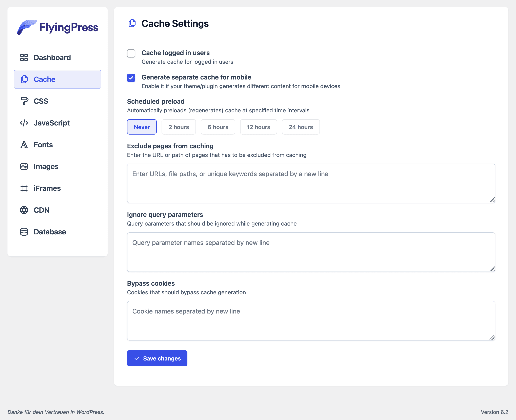Image resolution: width=516 pixels, height=420 pixels.
Task: Click 'Enter the URL or path of pages' description
Action: (217, 155)
